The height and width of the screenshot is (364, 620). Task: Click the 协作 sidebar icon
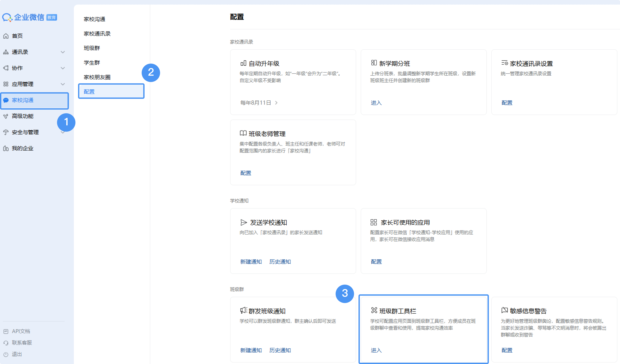[x=6, y=68]
